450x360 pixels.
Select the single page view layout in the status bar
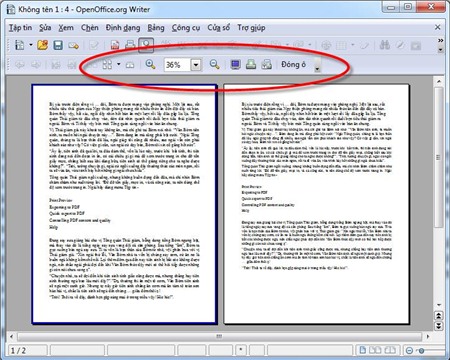(x=363, y=350)
